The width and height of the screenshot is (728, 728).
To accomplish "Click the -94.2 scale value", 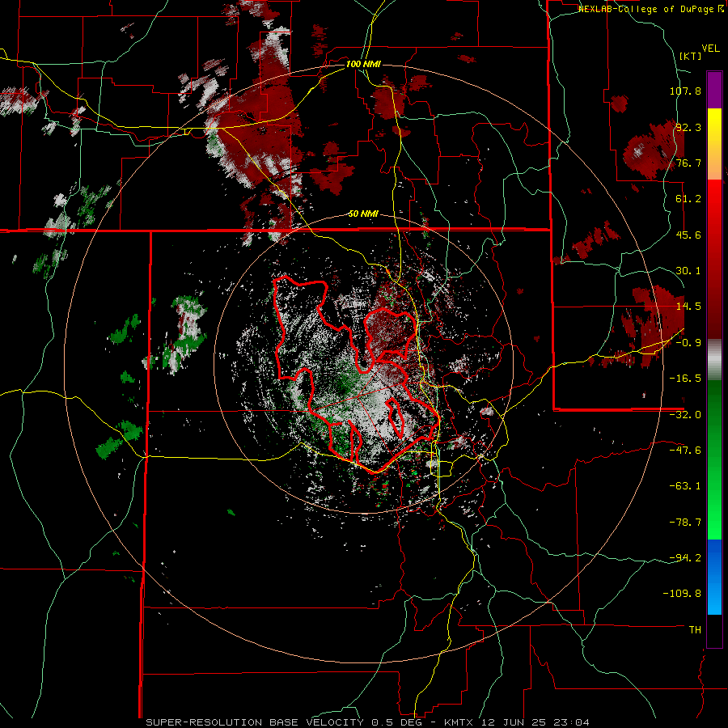I will (x=685, y=558).
